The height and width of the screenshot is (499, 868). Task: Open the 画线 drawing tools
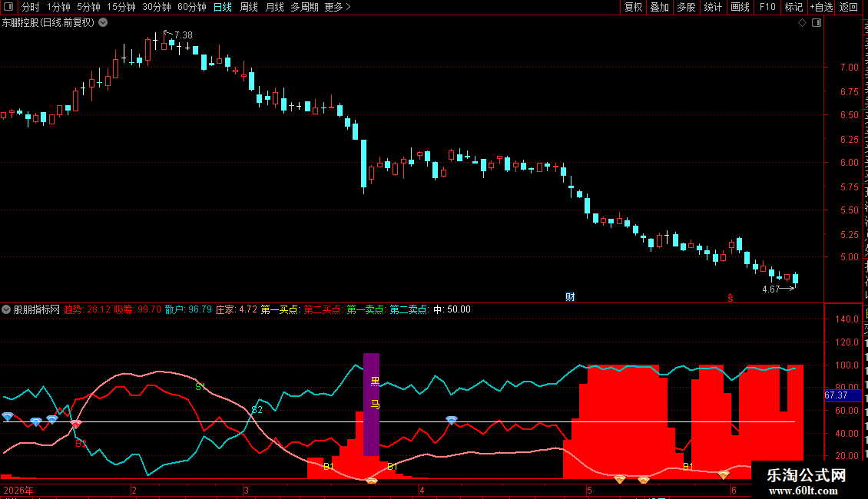740,7
